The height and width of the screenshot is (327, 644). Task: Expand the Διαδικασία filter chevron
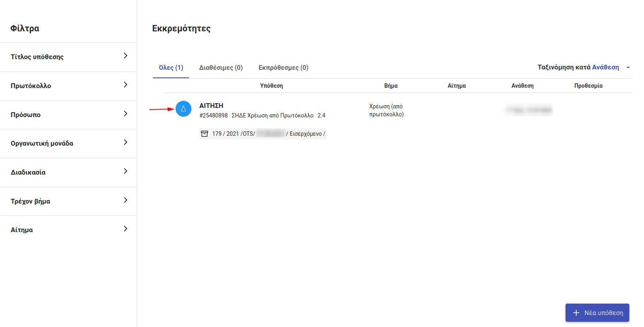126,171
